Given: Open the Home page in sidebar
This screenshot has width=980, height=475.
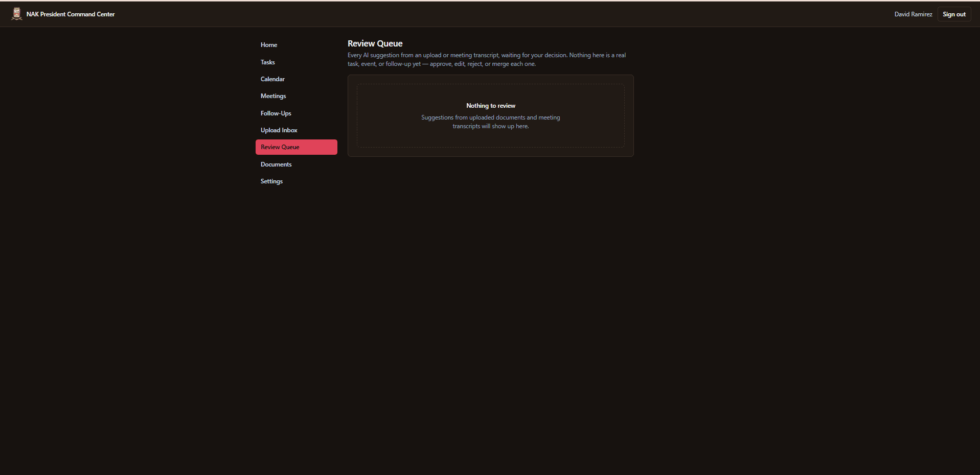Looking at the screenshot, I should pyautogui.click(x=297, y=45).
